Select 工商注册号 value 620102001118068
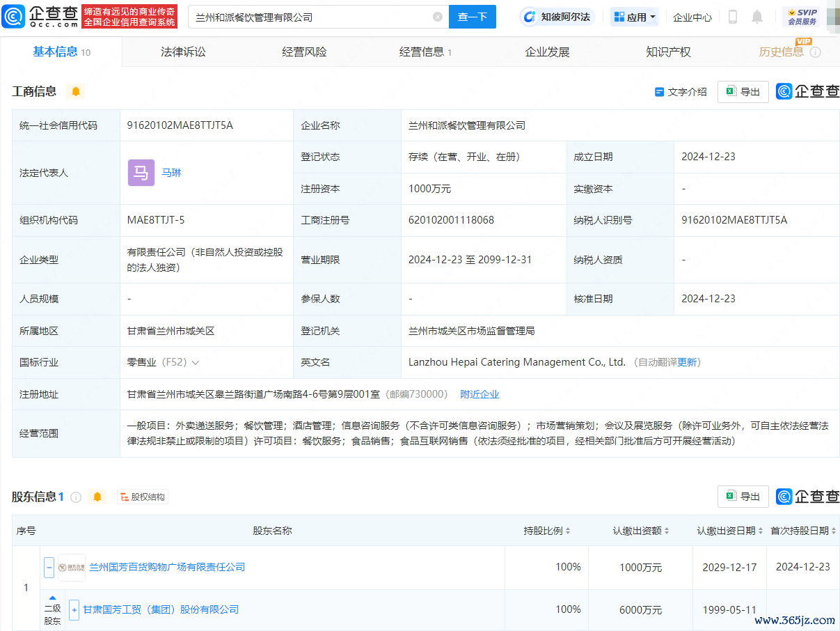Viewport: 840px width, 631px height. pos(451,220)
